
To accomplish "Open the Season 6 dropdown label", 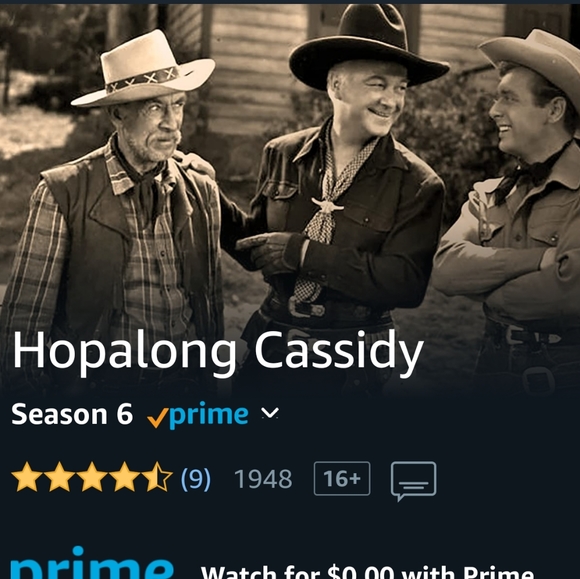I will (x=72, y=414).
